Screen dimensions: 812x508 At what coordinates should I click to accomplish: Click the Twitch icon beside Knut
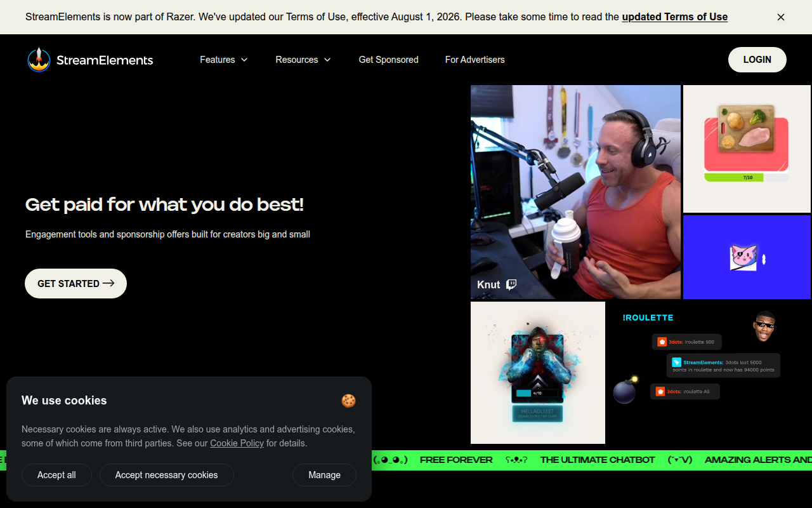[x=511, y=284]
